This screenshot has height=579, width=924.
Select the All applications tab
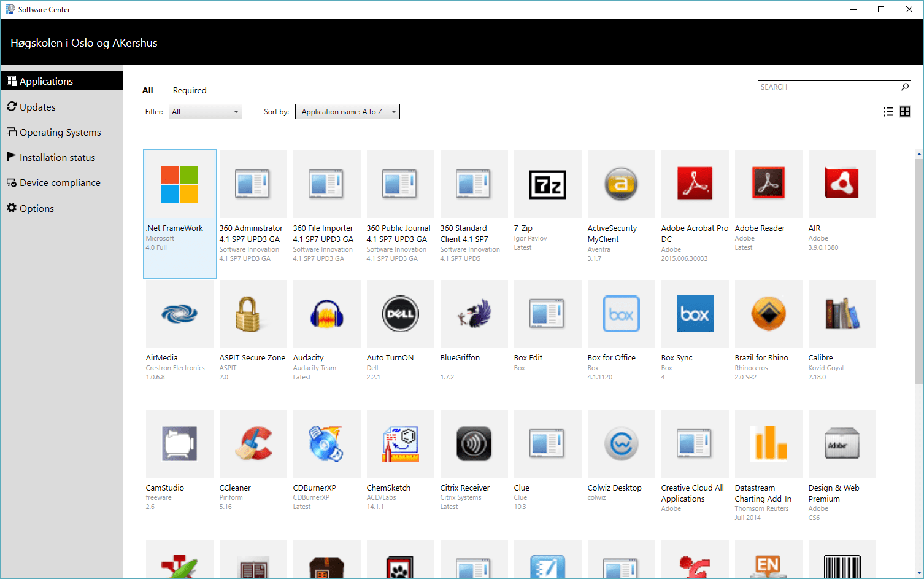click(147, 90)
